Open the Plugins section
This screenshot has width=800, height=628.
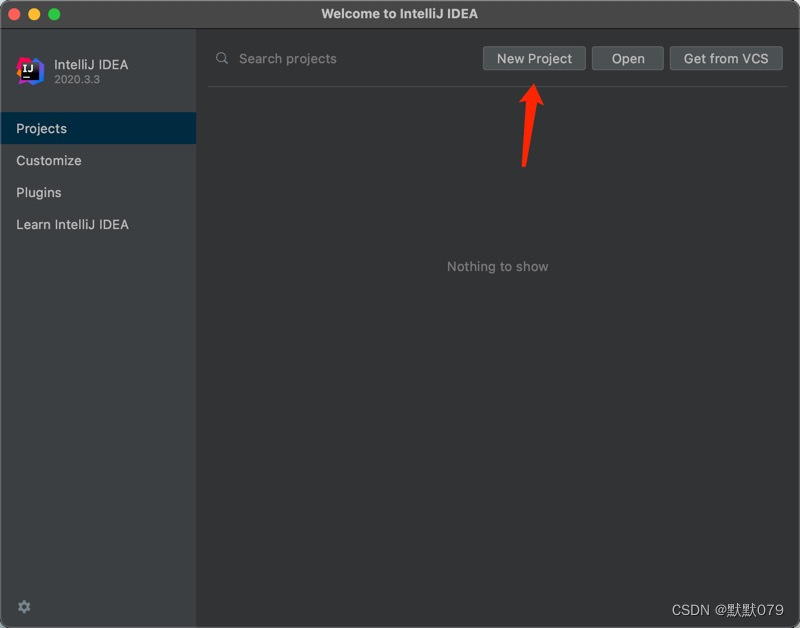(x=98, y=192)
